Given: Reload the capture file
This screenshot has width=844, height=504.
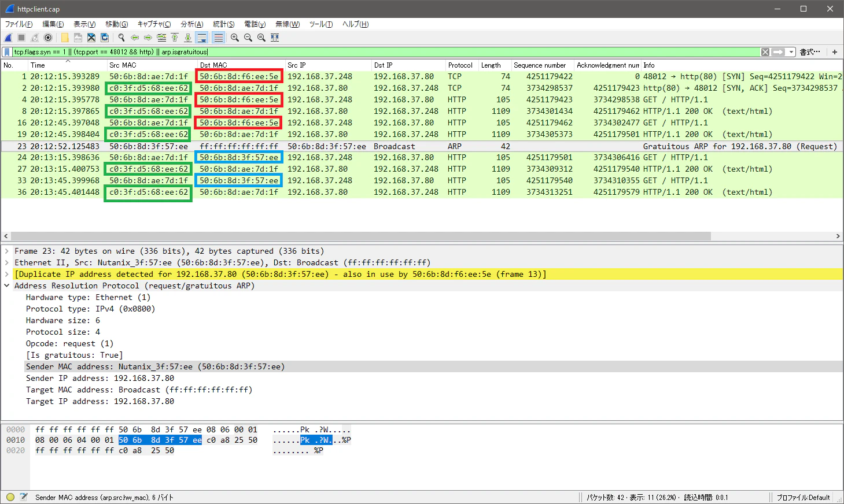Looking at the screenshot, I should tap(105, 38).
